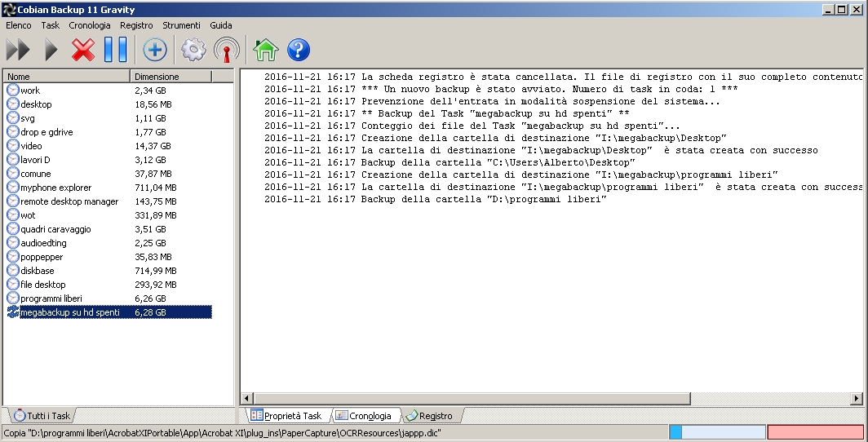Pause the running backup
The image size is (868, 442).
pyautogui.click(x=116, y=50)
